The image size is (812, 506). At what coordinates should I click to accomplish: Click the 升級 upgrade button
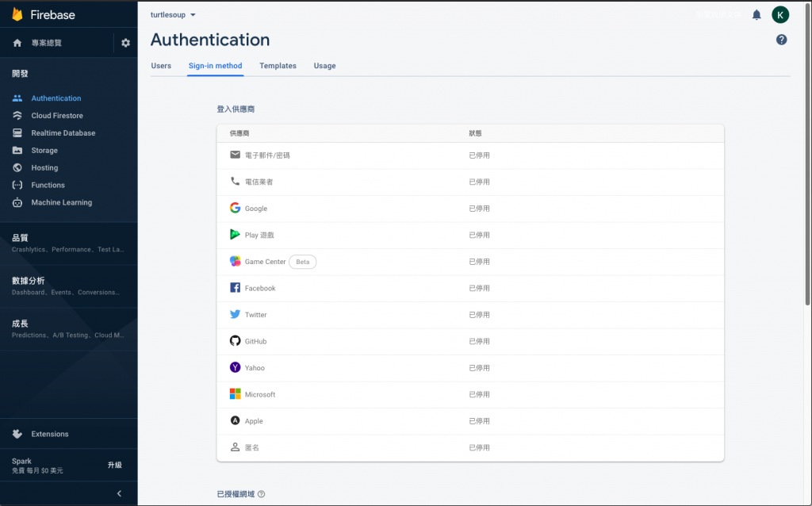click(115, 466)
